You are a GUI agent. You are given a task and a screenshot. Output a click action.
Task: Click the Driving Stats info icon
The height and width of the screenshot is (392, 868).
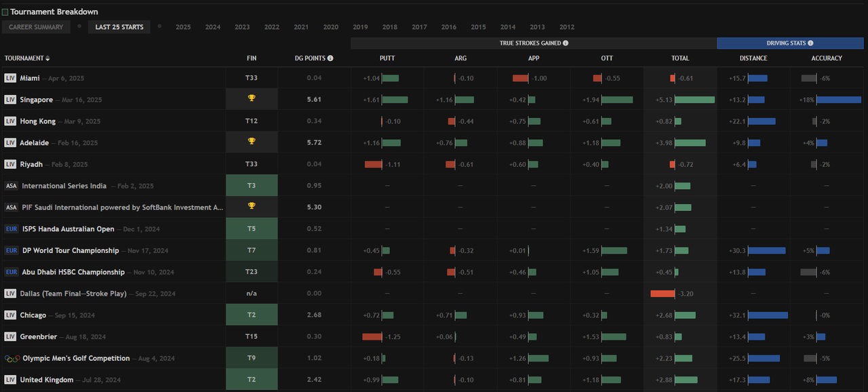[810, 43]
